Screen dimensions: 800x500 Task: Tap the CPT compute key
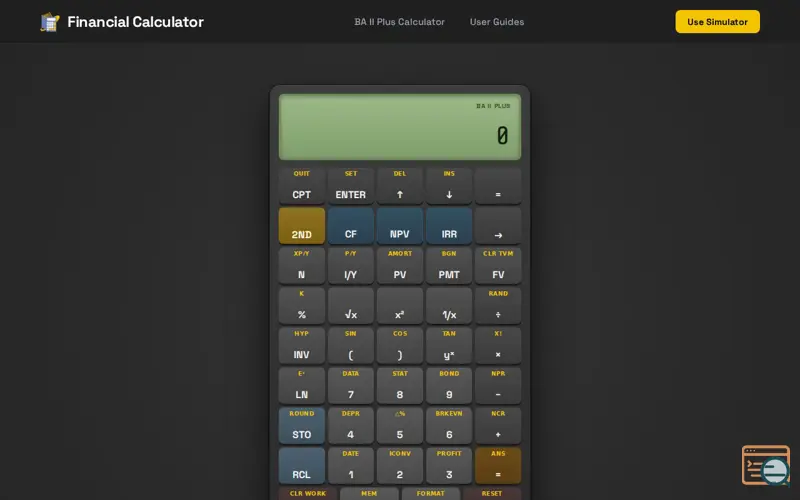coord(302,186)
